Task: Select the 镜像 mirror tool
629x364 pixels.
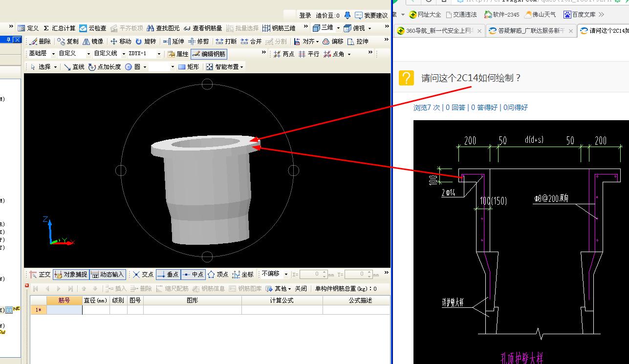Action: (x=93, y=42)
